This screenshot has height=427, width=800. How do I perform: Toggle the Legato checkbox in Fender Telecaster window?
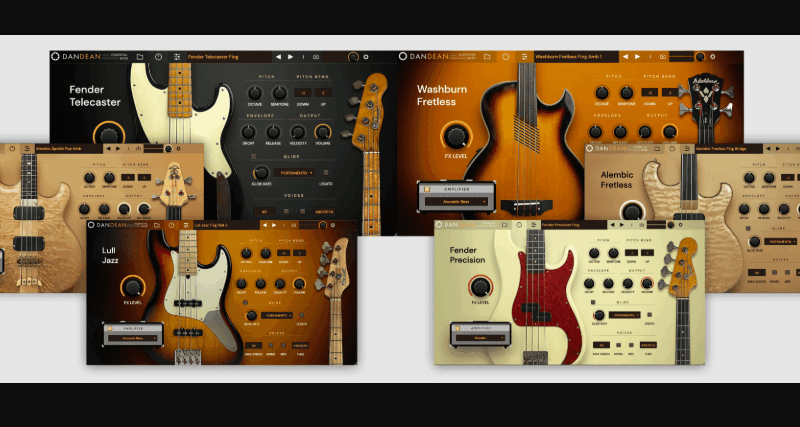point(326,172)
